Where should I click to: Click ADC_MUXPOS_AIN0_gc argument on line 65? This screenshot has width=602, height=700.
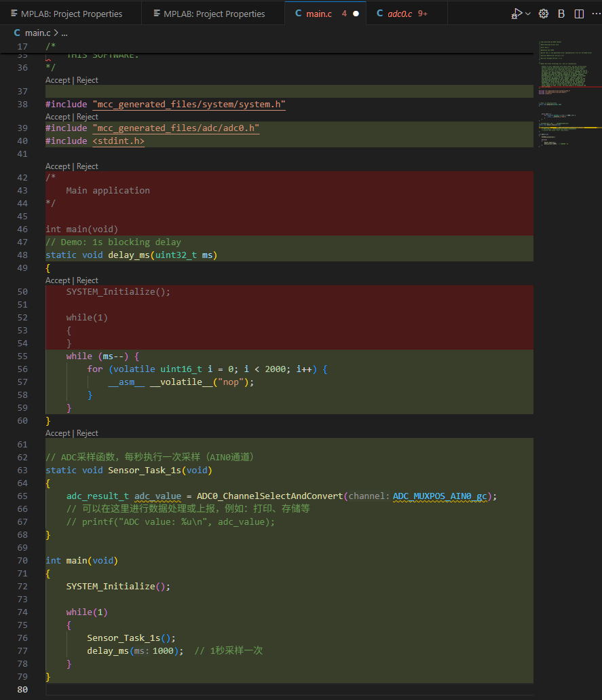point(440,496)
